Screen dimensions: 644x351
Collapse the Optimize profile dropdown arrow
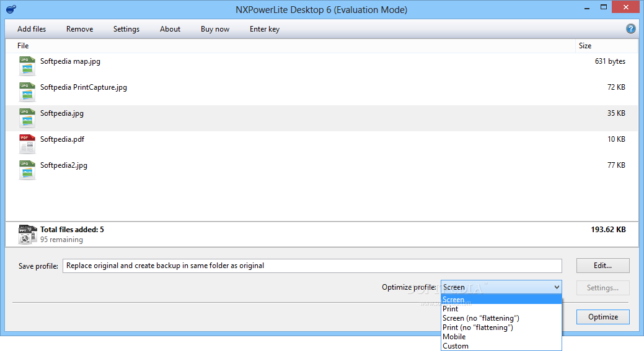(x=557, y=287)
